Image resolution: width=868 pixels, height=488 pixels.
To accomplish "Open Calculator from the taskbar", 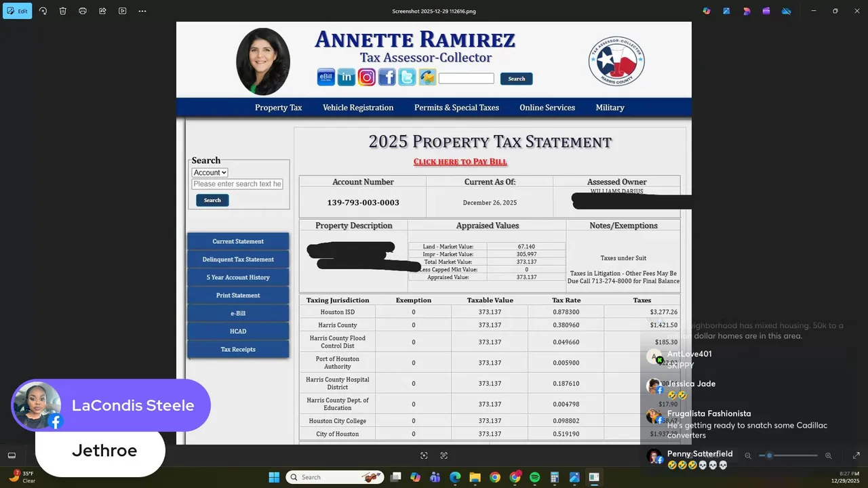I will coord(554,477).
